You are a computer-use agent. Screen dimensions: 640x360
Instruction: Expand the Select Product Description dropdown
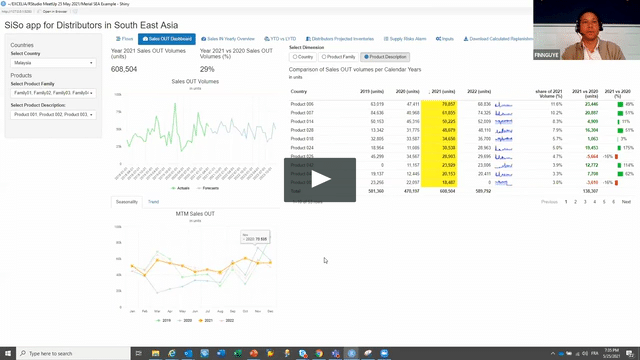(53, 115)
